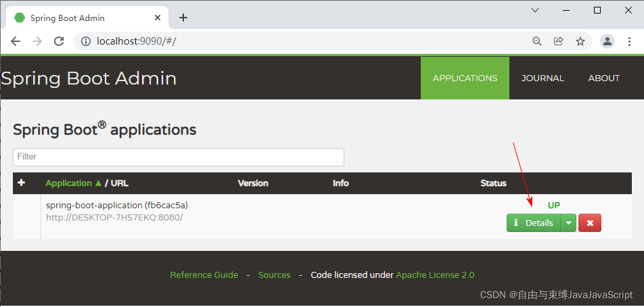Open a new tab with plus icon
Screen dimensions: 644x307
[183, 18]
